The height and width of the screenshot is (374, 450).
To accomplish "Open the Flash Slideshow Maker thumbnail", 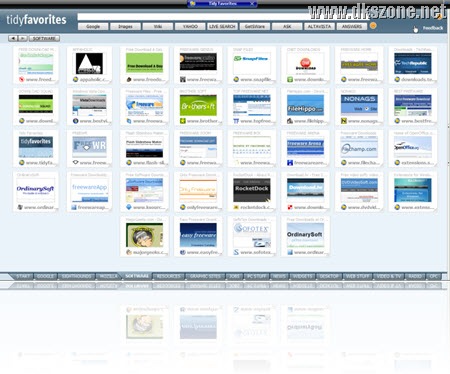I will click(144, 147).
